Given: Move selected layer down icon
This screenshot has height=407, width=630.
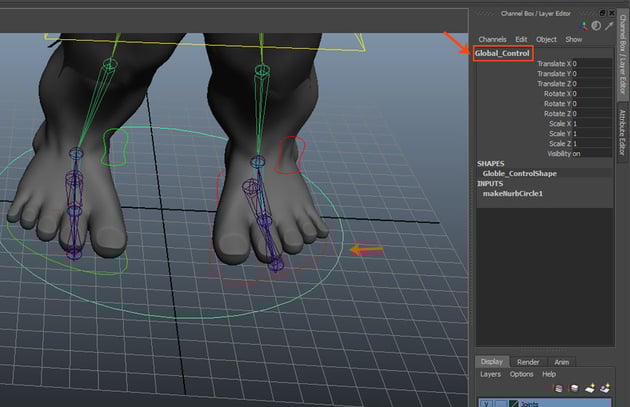Looking at the screenshot, I should point(572,388).
